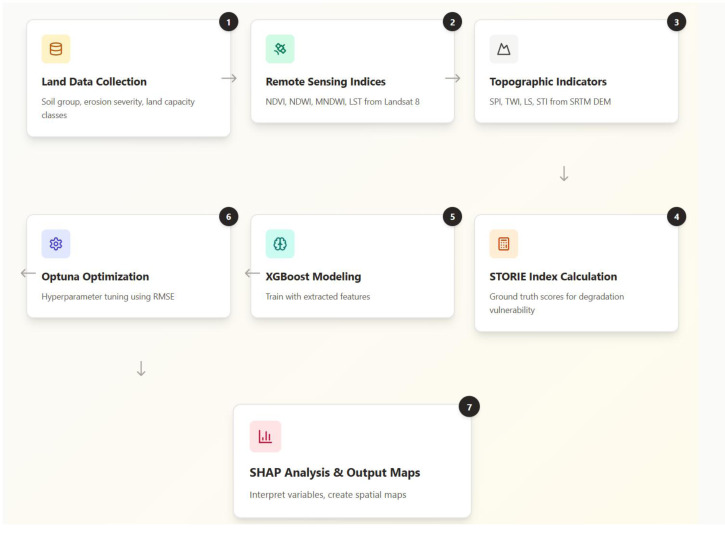Click the brain icon on XGBoost Modeling
The image size is (725, 533).
[280, 244]
